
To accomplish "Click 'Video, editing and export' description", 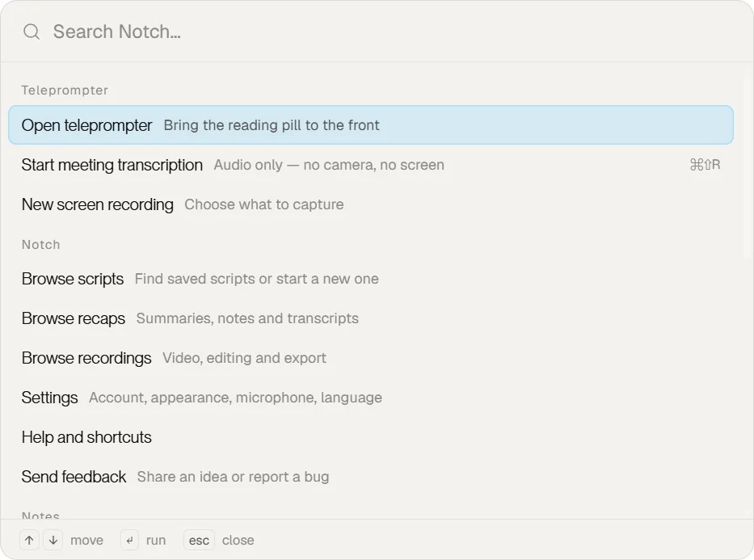I will (244, 358).
